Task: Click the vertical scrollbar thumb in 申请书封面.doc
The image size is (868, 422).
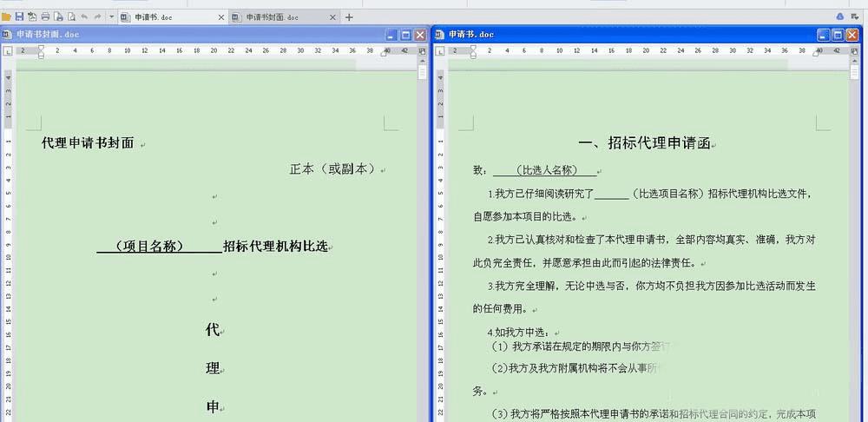Action: coord(423,73)
